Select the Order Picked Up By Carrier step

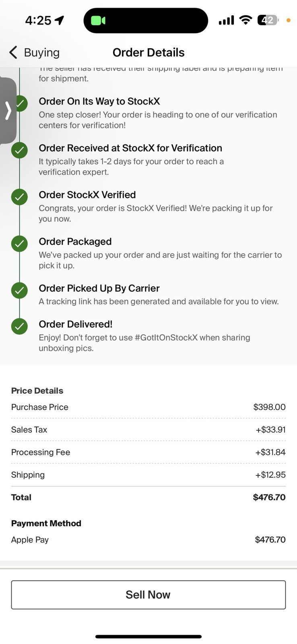159,295
